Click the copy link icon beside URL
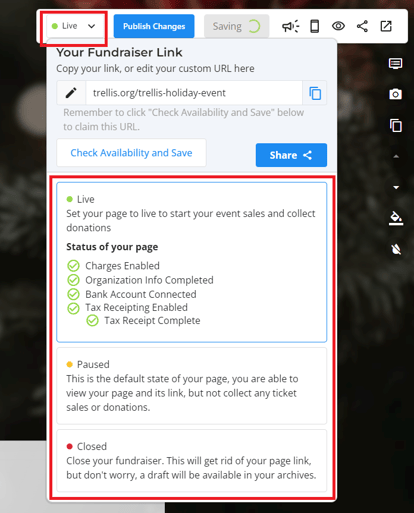 [315, 93]
